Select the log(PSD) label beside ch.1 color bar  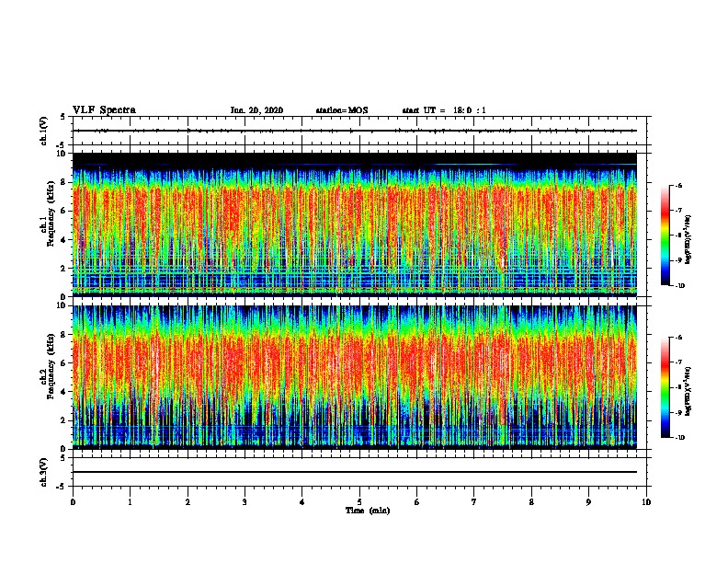pyautogui.click(x=688, y=239)
